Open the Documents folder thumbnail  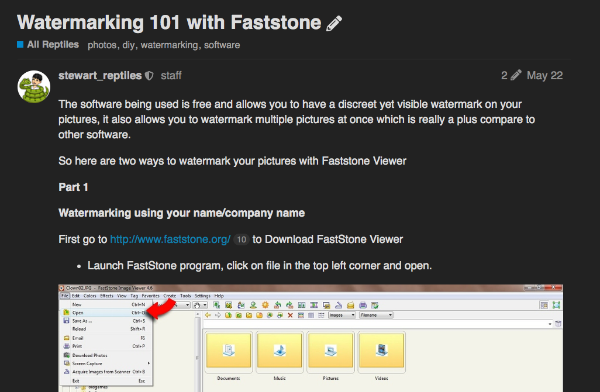pyautogui.click(x=228, y=353)
